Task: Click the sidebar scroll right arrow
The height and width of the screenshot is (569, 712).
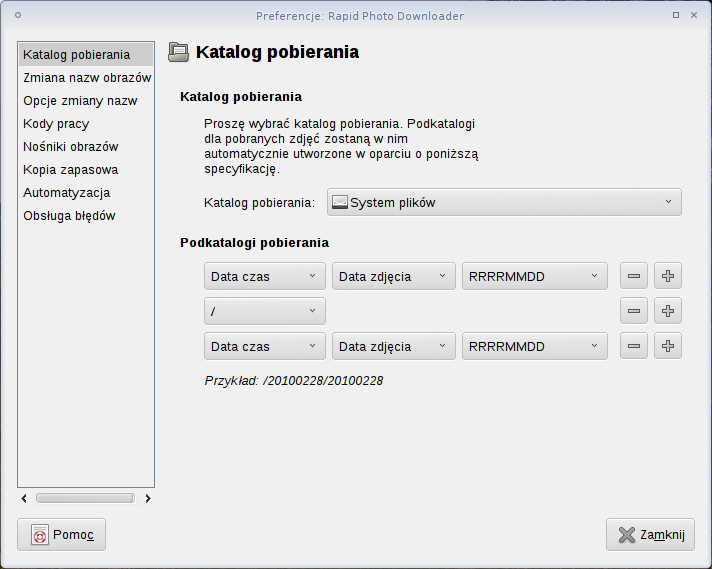Action: click(148, 499)
